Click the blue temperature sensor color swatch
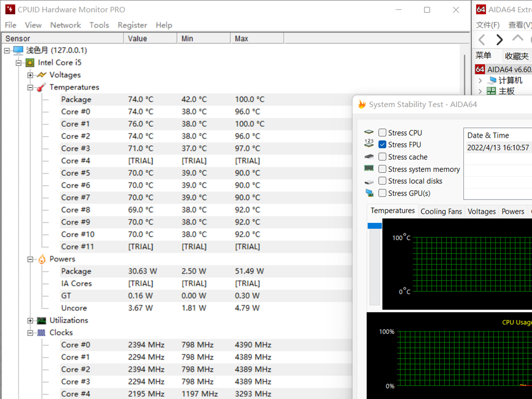The width and height of the screenshot is (532, 399). 374,226
